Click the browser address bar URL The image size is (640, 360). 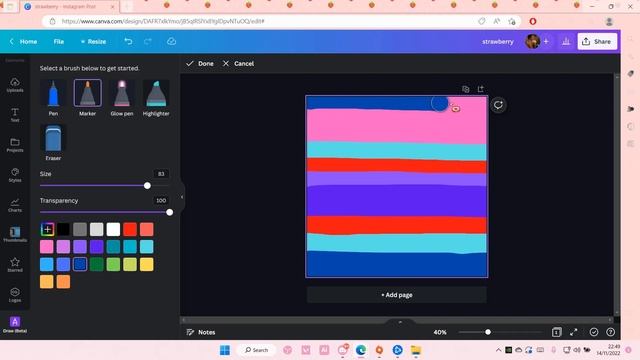tap(163, 21)
